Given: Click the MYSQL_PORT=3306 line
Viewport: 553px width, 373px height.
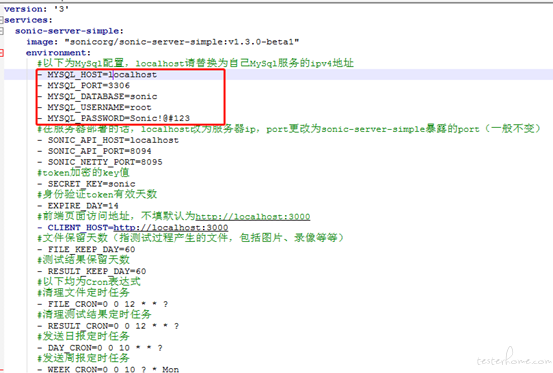Looking at the screenshot, I should pos(84,85).
